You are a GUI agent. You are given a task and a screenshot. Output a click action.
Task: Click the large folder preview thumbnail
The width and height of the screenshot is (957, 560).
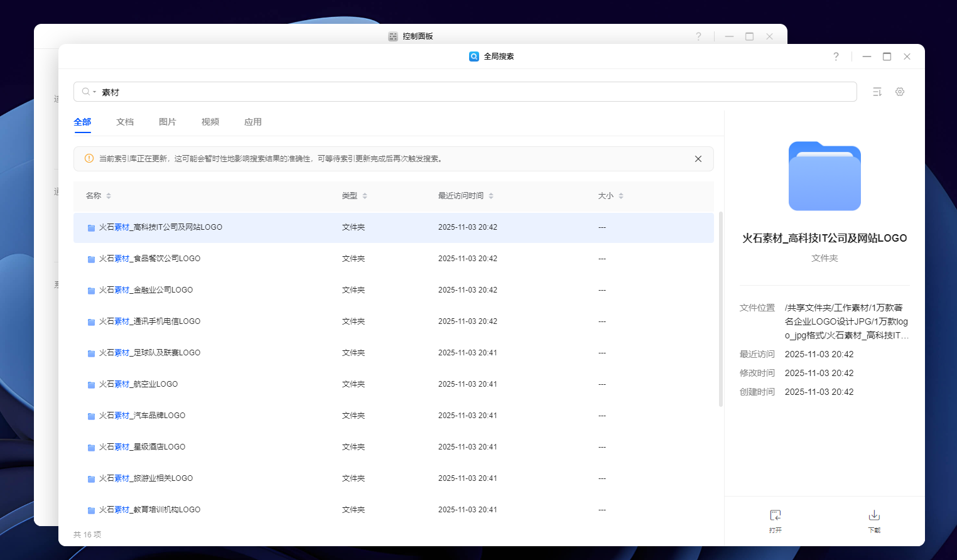click(825, 176)
